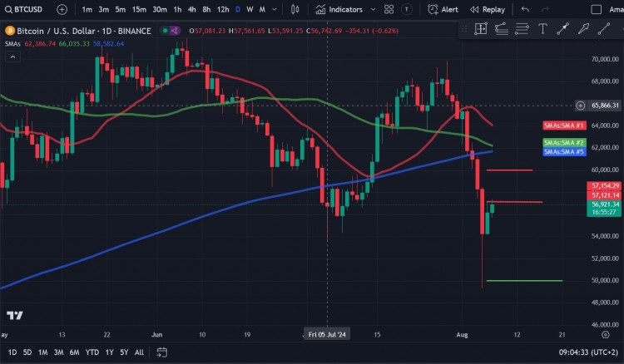Click green SMA value 66,035.33
The height and width of the screenshot is (364, 624).
pyautogui.click(x=74, y=44)
